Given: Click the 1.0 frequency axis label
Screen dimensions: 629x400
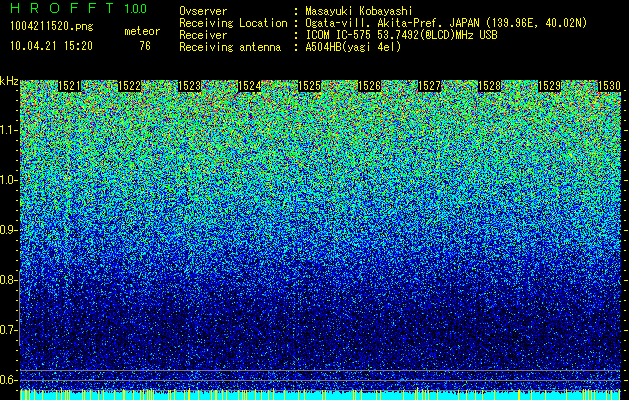Looking at the screenshot, I should pyautogui.click(x=9, y=180).
